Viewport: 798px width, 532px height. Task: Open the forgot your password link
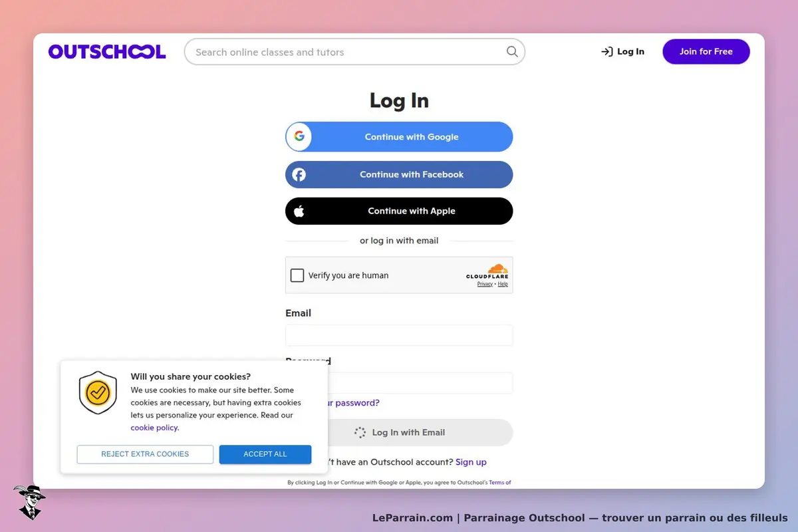point(353,403)
